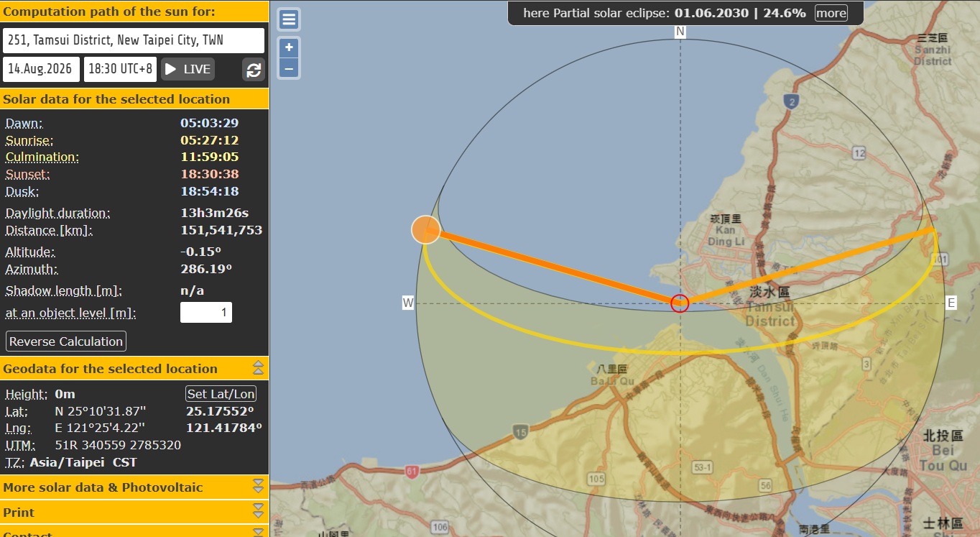This screenshot has width=980, height=537.
Task: Open the date field 14.Aug.2026
Action: [x=42, y=69]
